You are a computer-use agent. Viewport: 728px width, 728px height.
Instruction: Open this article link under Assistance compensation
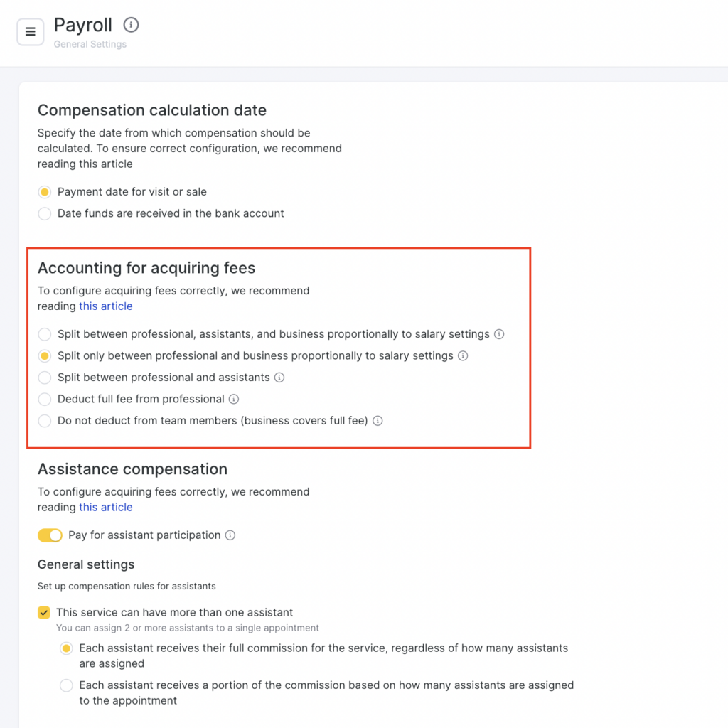(x=105, y=507)
